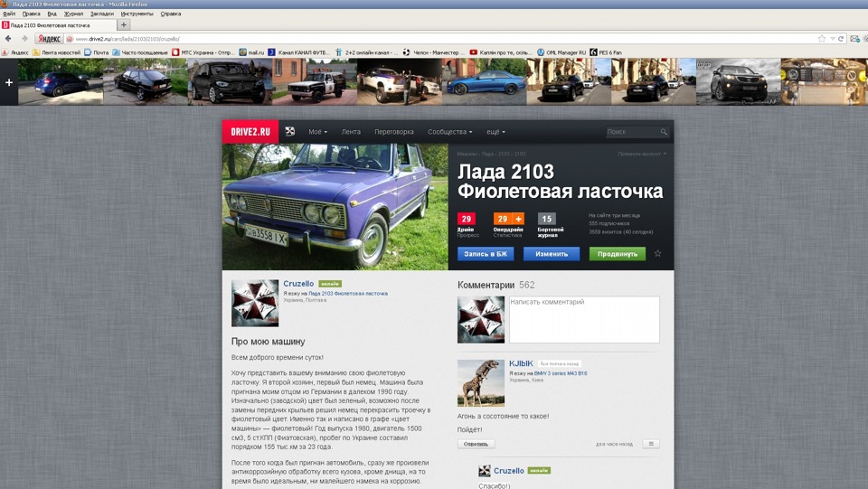Open the Премиум-аккаунт dropdown

coord(642,154)
